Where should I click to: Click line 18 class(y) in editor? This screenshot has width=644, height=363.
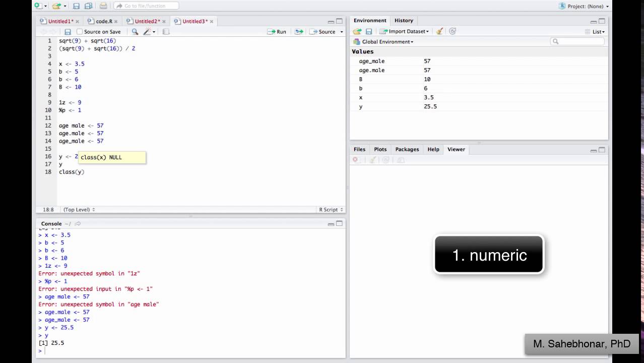tap(72, 172)
